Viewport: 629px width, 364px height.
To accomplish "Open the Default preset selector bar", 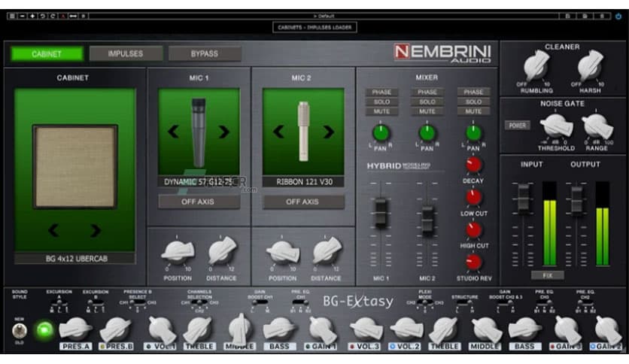I will pyautogui.click(x=324, y=16).
